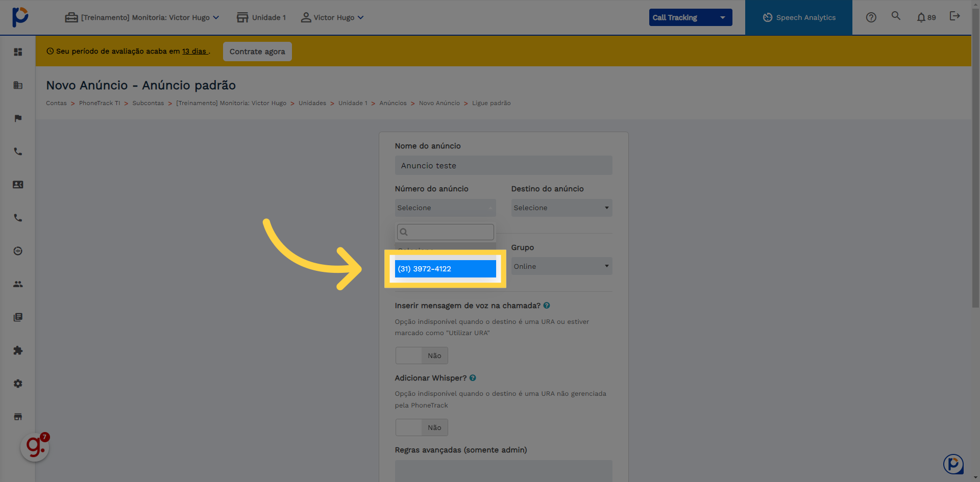The image size is (980, 482).
Task: Go to Unidades breadcrumb
Action: tap(312, 103)
